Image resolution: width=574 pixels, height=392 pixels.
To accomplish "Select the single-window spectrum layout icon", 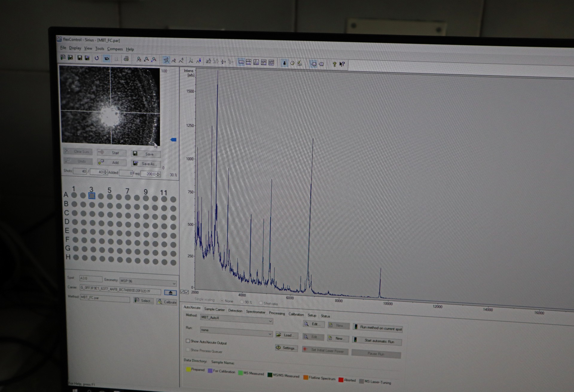I will [x=241, y=62].
